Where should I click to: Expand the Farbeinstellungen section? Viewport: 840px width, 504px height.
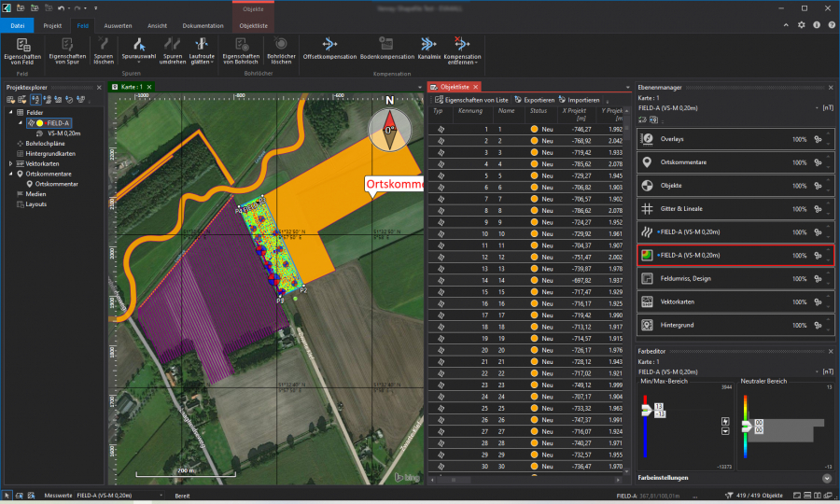(827, 479)
